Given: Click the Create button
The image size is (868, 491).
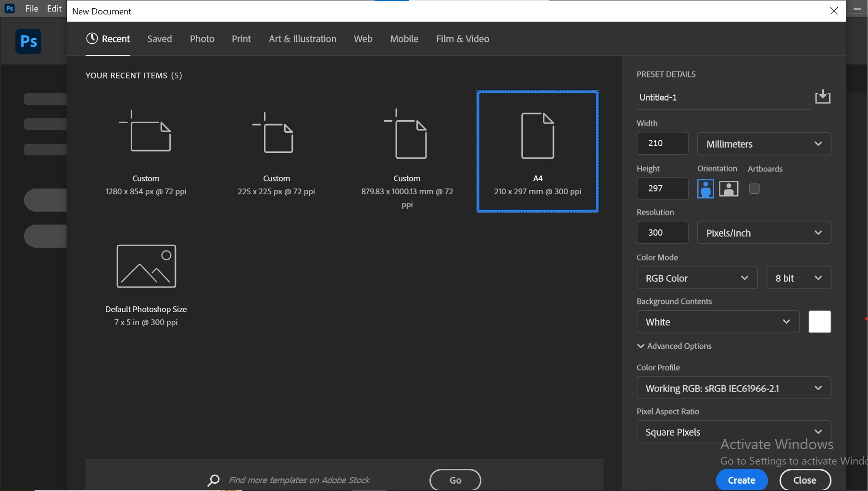Looking at the screenshot, I should tap(742, 480).
